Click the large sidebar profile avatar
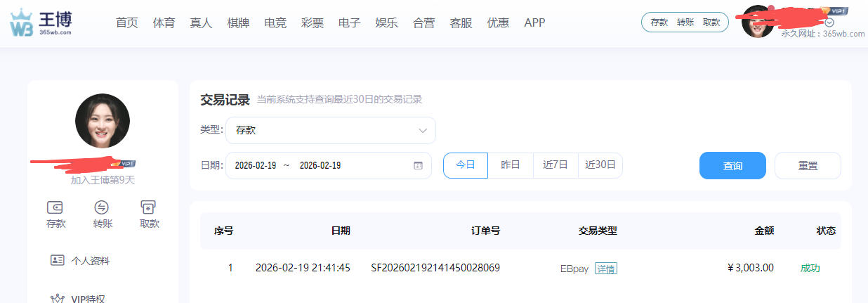 point(103,121)
